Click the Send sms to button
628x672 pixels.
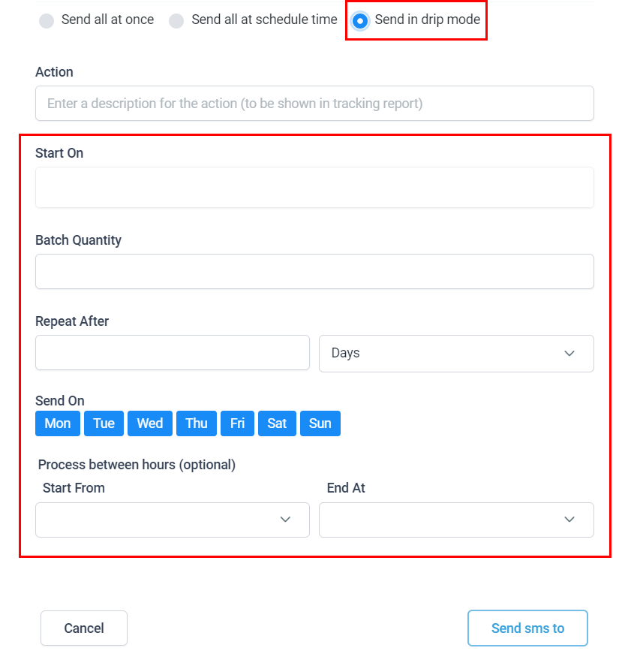point(527,628)
